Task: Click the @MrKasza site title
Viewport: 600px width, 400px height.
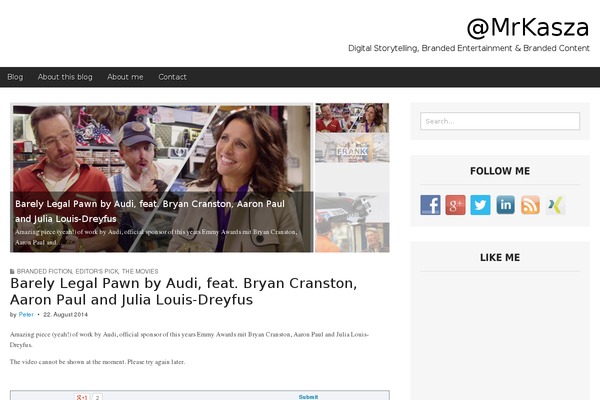Action: (528, 28)
